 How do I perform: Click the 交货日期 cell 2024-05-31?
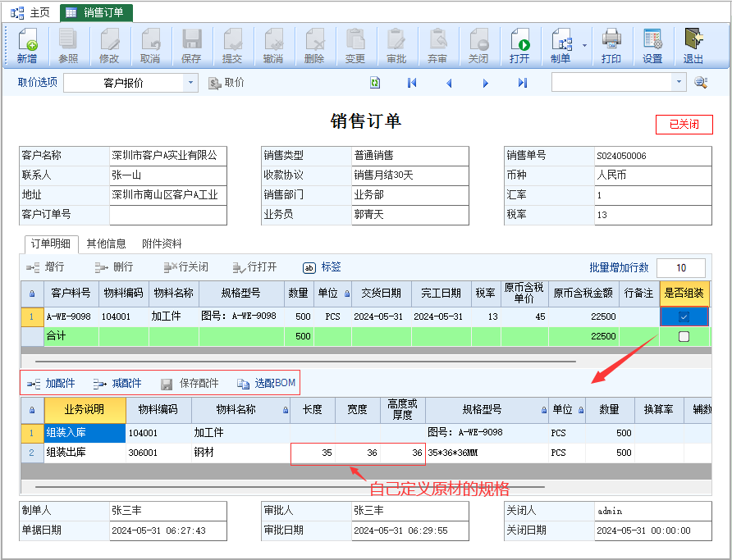coord(382,316)
